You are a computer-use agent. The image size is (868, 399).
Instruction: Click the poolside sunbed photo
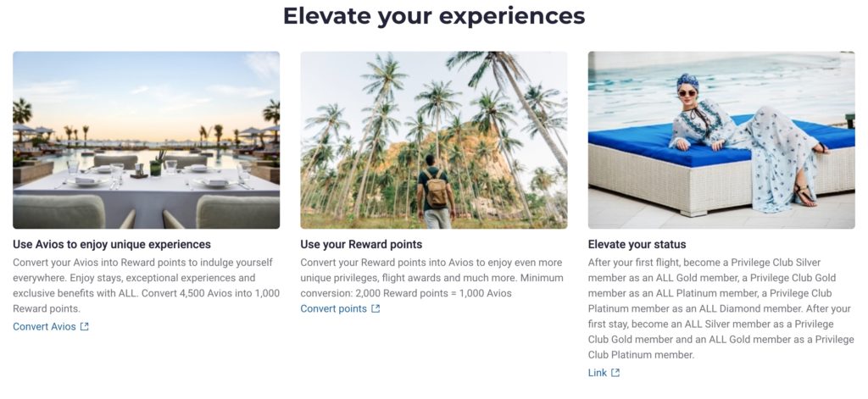[x=721, y=140]
